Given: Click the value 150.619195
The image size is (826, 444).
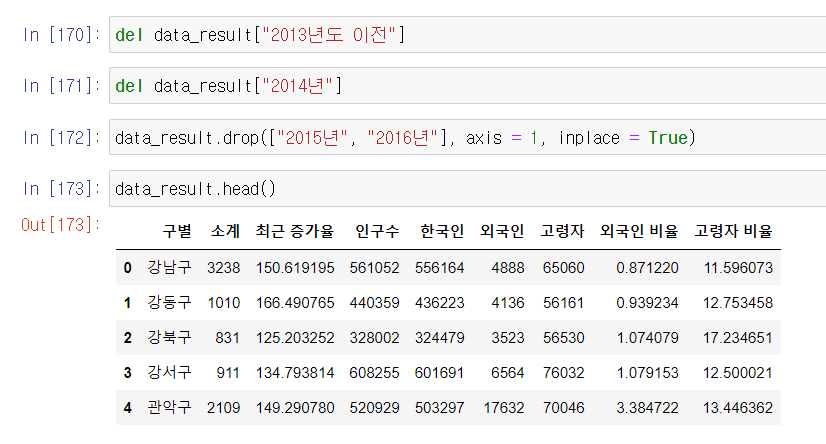Looking at the screenshot, I should coord(295,268).
